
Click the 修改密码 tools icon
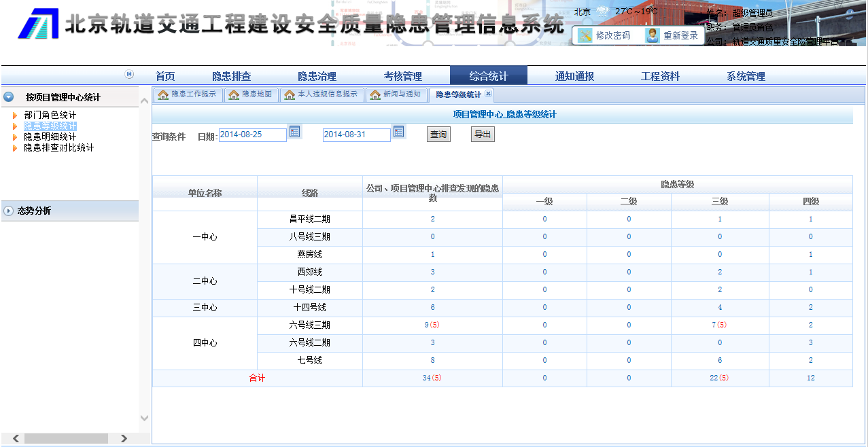point(585,35)
